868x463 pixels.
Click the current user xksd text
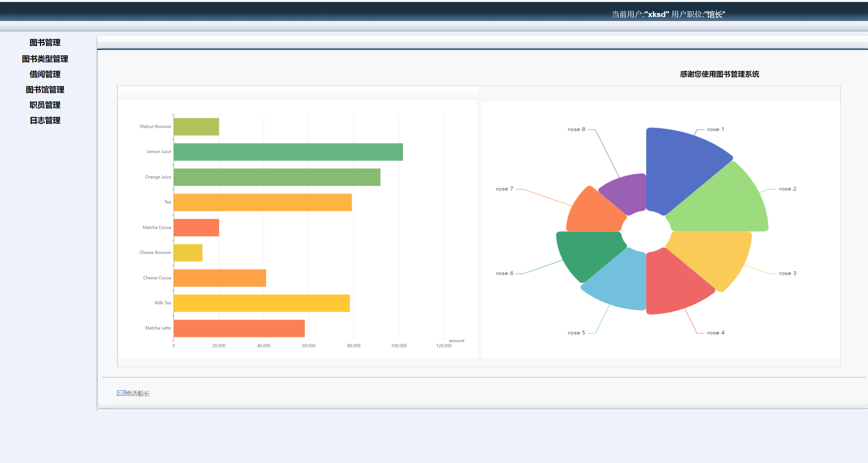pos(657,14)
